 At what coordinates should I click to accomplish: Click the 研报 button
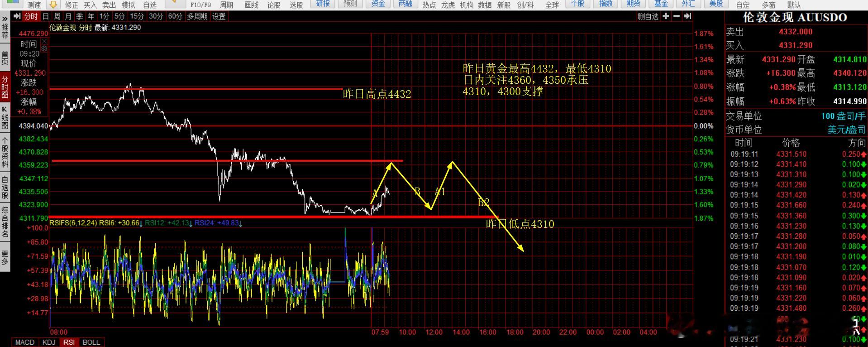[x=323, y=4]
